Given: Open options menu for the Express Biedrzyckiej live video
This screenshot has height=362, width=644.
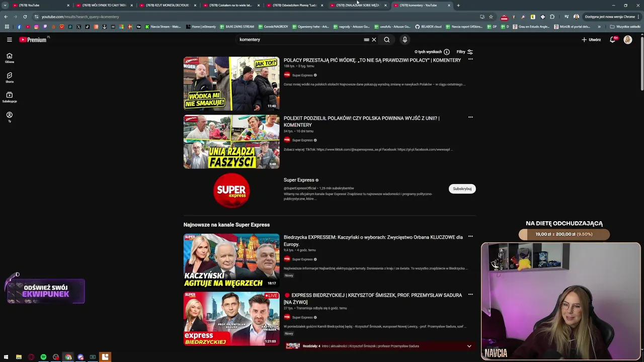Looking at the screenshot, I should point(470,294).
